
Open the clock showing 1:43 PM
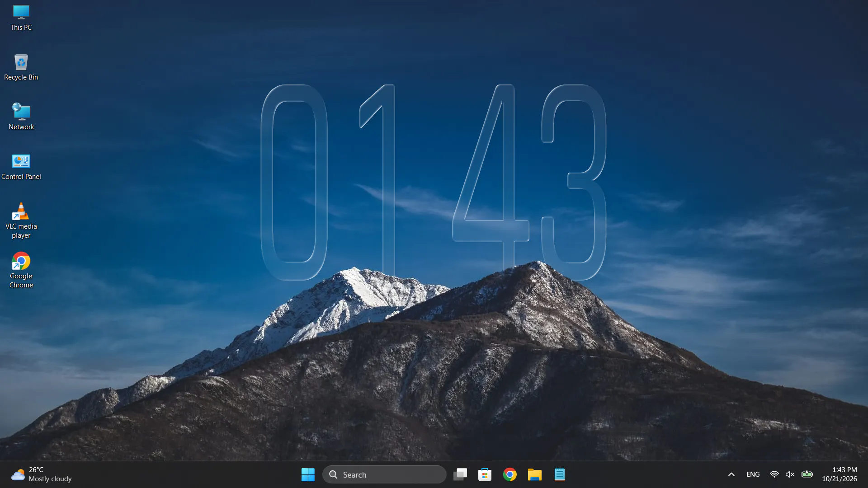pyautogui.click(x=840, y=474)
